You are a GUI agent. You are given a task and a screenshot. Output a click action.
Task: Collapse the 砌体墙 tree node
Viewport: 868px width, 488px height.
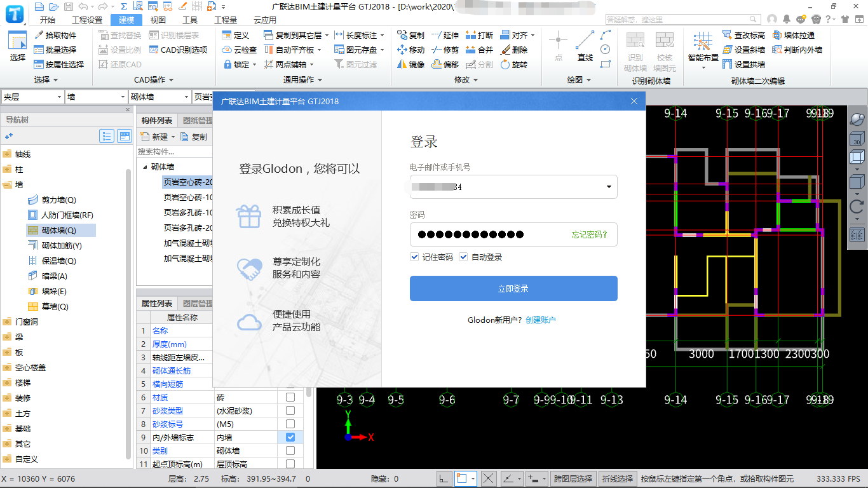144,166
